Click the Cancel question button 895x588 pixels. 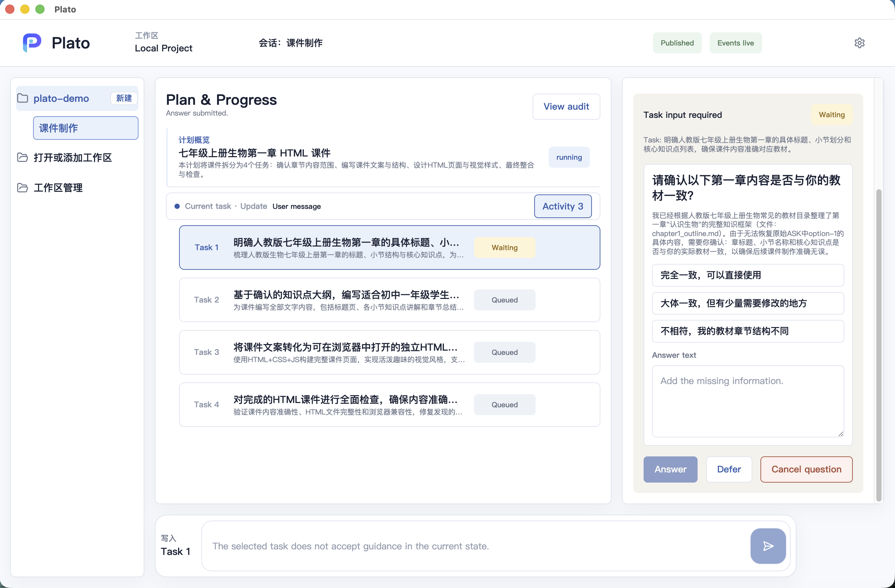(806, 469)
